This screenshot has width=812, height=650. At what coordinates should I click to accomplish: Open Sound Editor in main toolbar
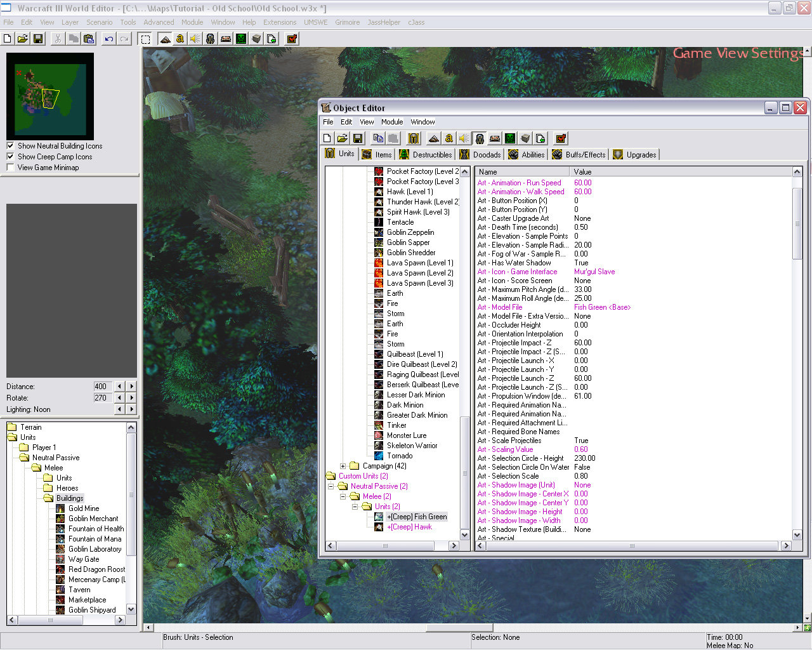click(x=195, y=39)
